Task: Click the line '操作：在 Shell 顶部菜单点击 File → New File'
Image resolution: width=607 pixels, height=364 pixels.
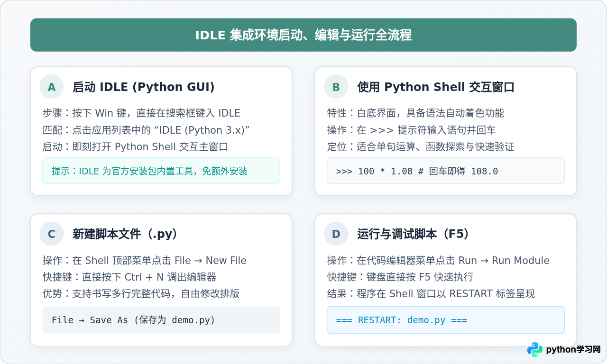Action: 145,261
